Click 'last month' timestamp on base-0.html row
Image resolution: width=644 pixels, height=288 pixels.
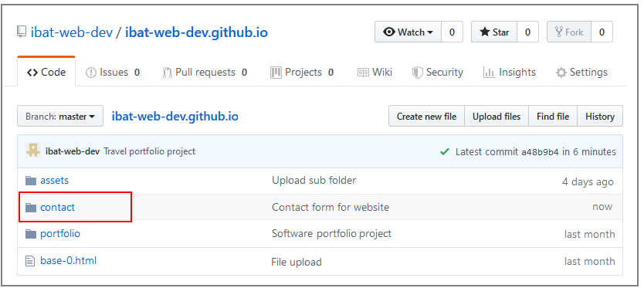(589, 261)
